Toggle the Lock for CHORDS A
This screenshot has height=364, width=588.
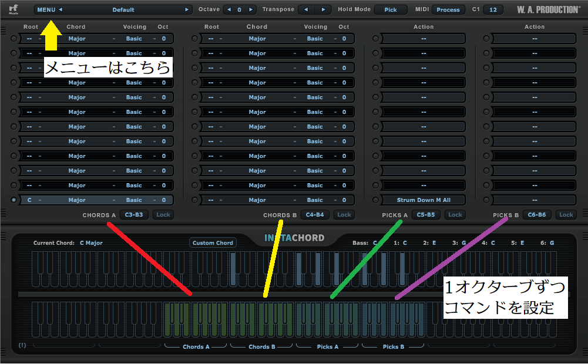pos(163,215)
